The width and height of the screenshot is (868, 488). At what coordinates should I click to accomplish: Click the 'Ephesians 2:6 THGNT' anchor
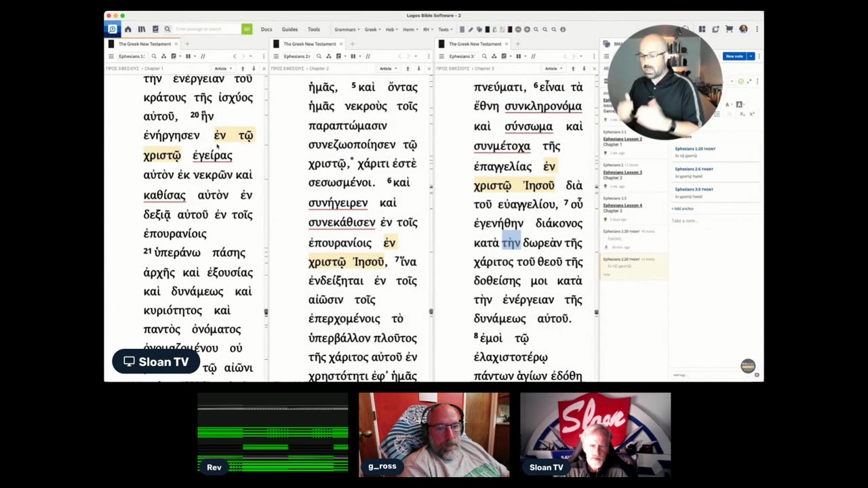(x=694, y=169)
